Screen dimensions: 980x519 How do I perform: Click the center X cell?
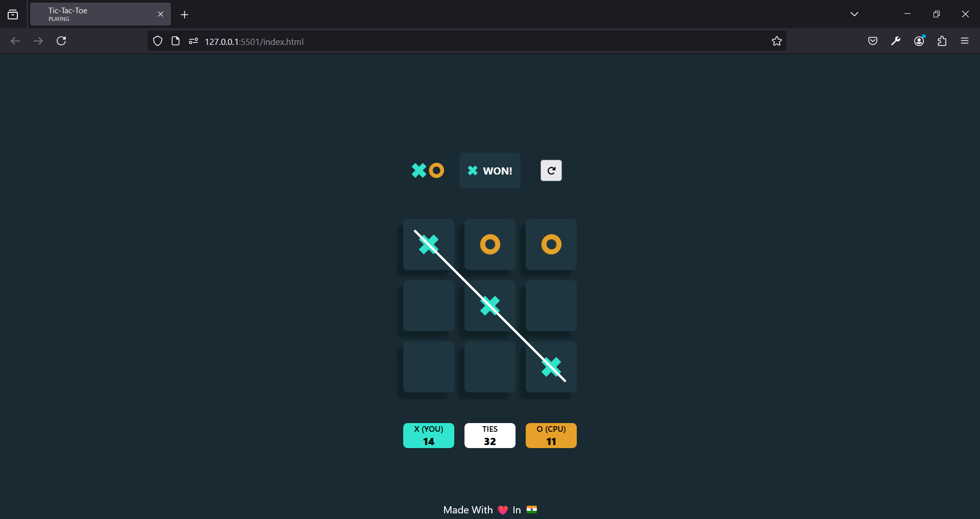[x=490, y=306]
